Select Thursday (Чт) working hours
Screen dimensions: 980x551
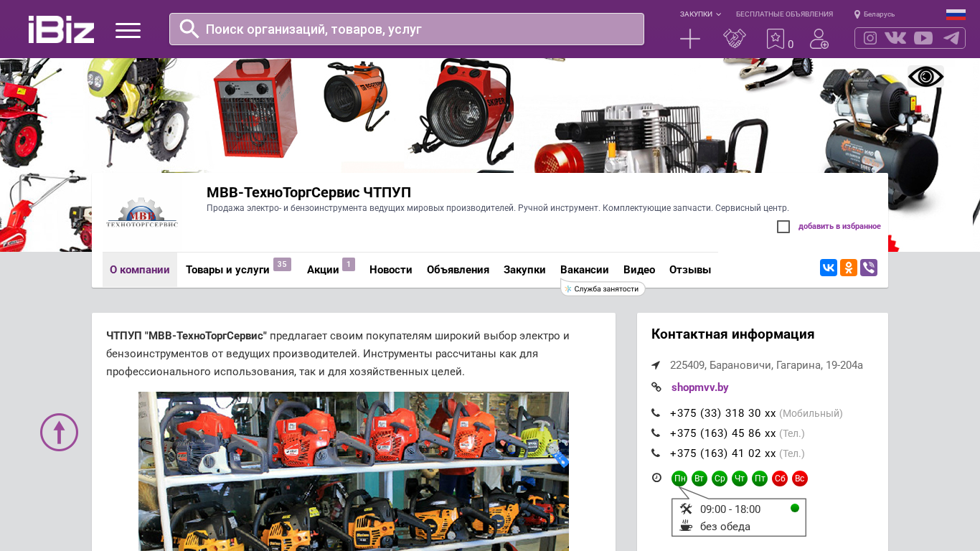click(740, 479)
